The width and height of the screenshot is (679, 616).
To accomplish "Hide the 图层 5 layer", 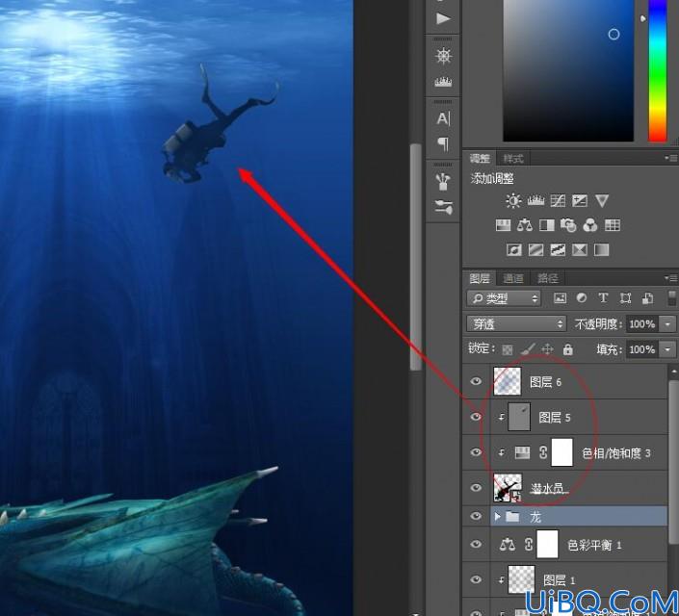I will click(476, 417).
